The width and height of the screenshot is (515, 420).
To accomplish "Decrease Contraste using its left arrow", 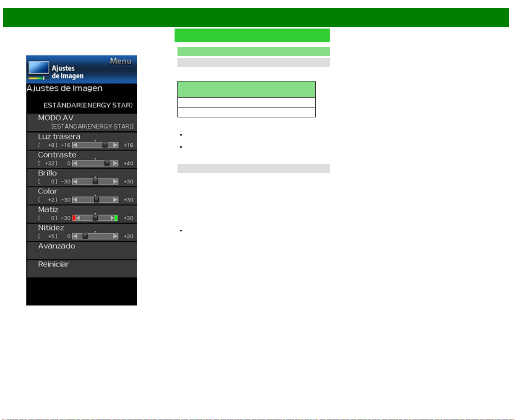I will click(75, 163).
